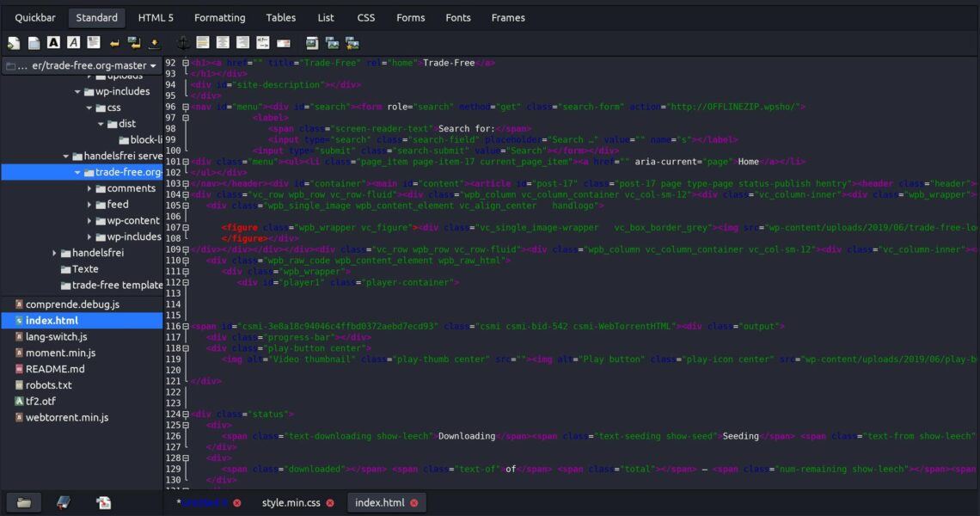Click the horizontal rule toolbar icon
Image resolution: width=980 pixels, height=516 pixels.
(x=203, y=42)
